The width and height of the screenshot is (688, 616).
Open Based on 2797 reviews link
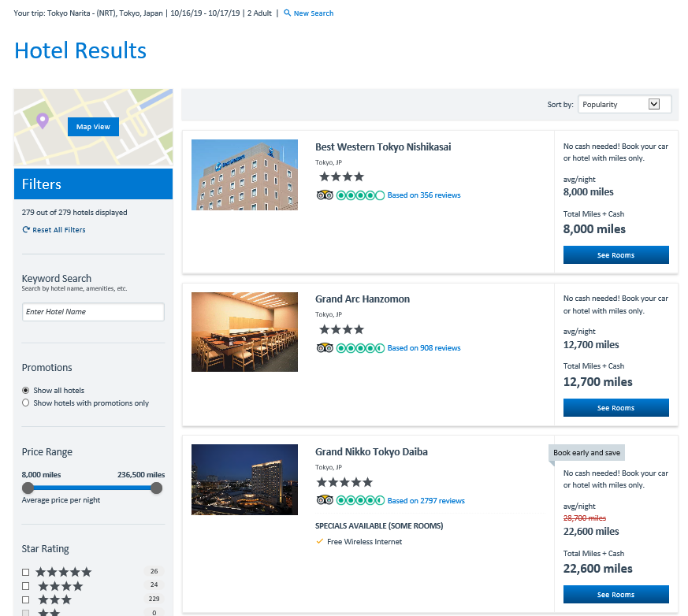coord(426,501)
